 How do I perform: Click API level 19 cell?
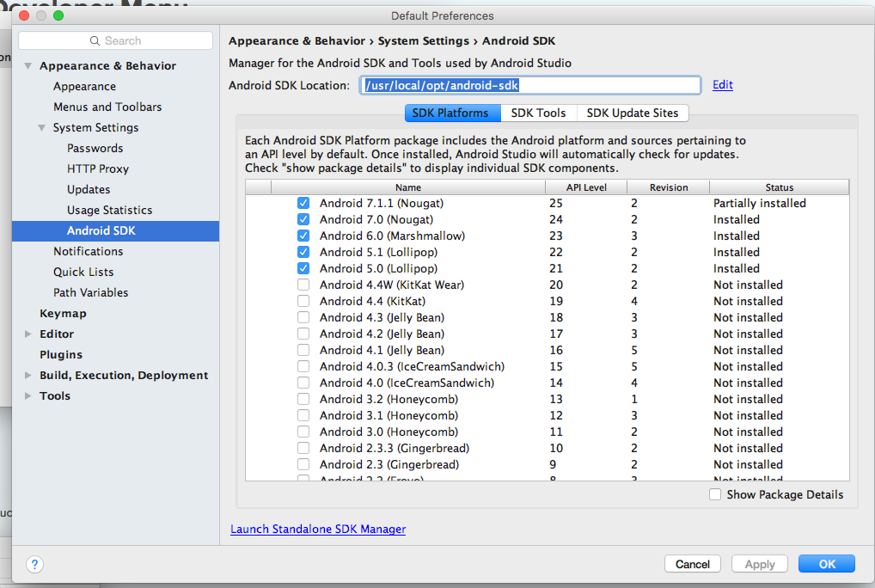click(556, 301)
